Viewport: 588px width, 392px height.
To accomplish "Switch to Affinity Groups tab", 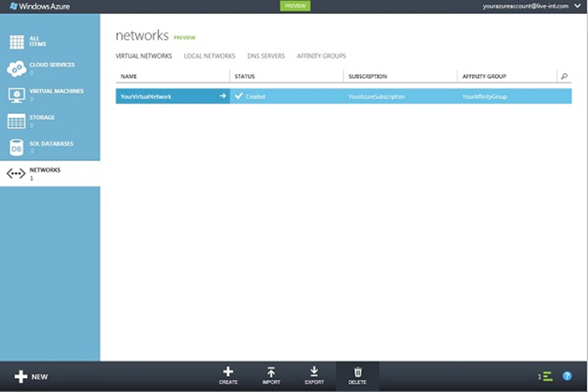I will 321,56.
